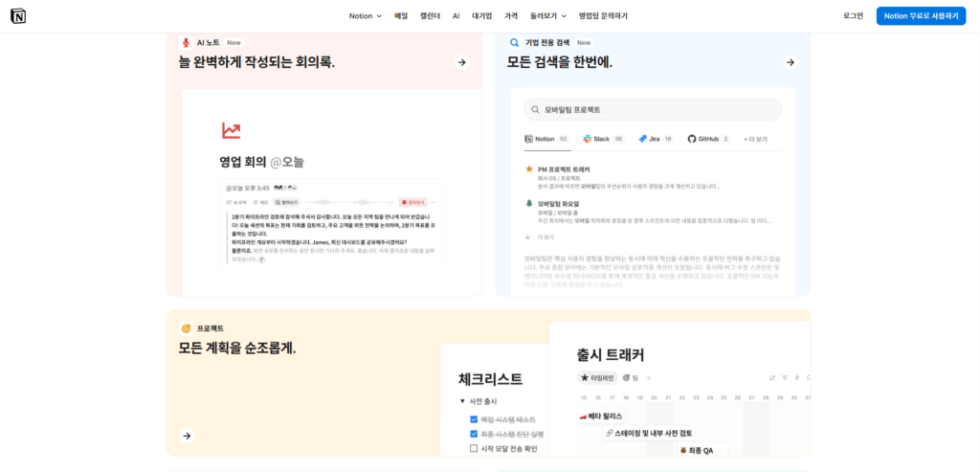Open 스테이징 및 내부 사전 검토 timeline item
The width and height of the screenshot is (980, 472).
[x=650, y=433]
